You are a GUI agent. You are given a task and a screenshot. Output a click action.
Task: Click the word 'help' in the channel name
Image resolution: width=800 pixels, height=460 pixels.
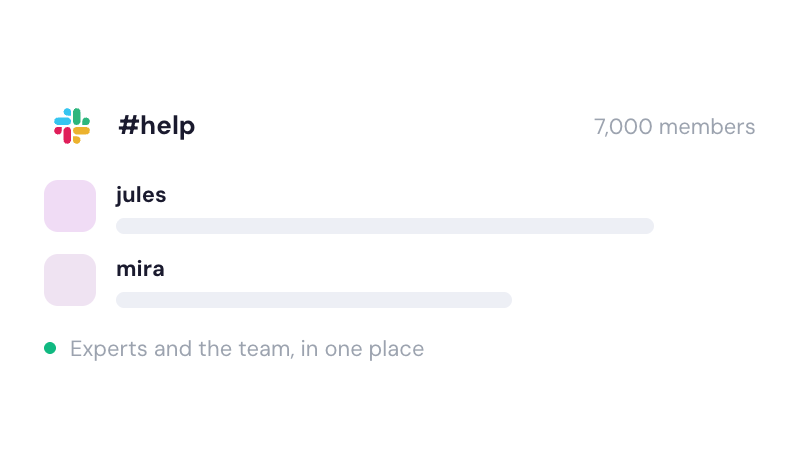tap(168, 126)
